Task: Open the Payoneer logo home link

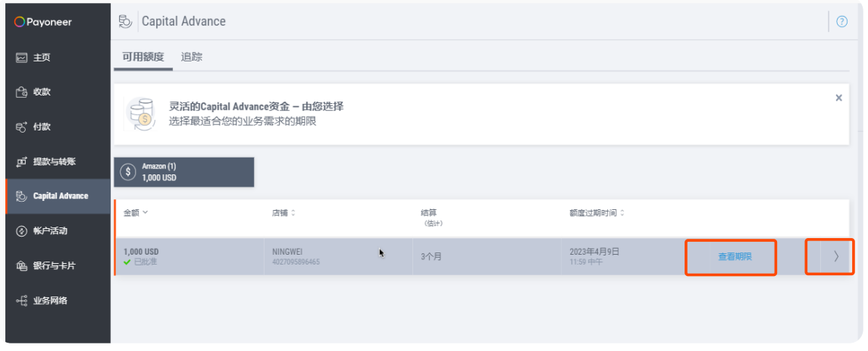Action: (43, 22)
